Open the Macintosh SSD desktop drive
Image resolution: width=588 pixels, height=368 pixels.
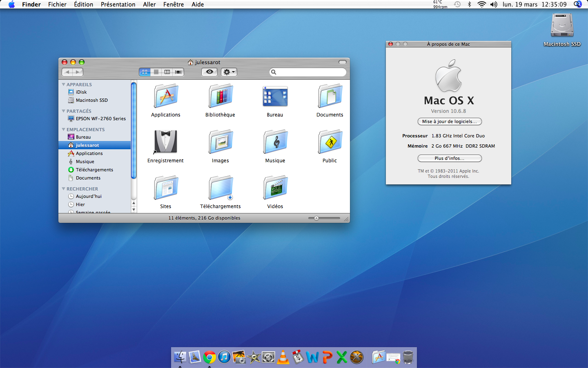pos(562,26)
